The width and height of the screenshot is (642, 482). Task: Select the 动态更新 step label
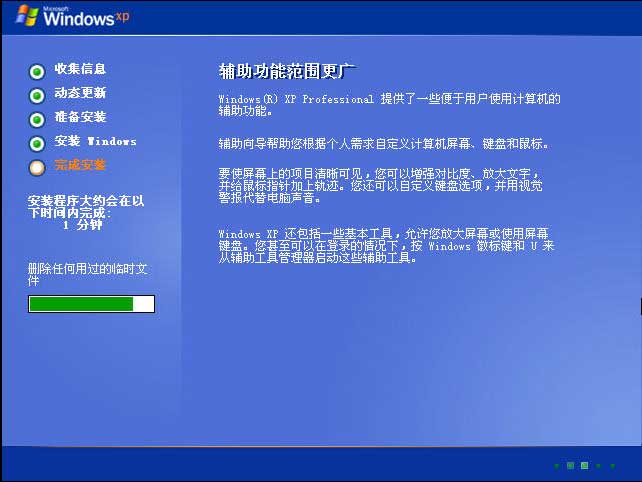pos(80,93)
